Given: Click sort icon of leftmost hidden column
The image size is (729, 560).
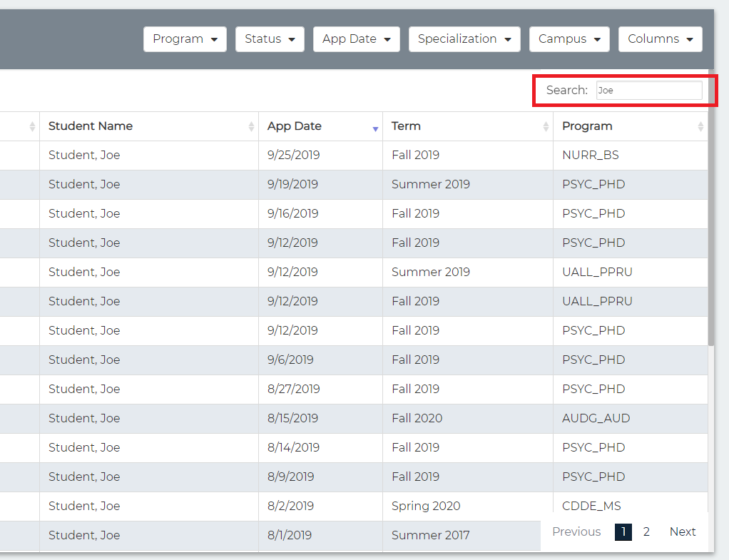Looking at the screenshot, I should [x=32, y=126].
